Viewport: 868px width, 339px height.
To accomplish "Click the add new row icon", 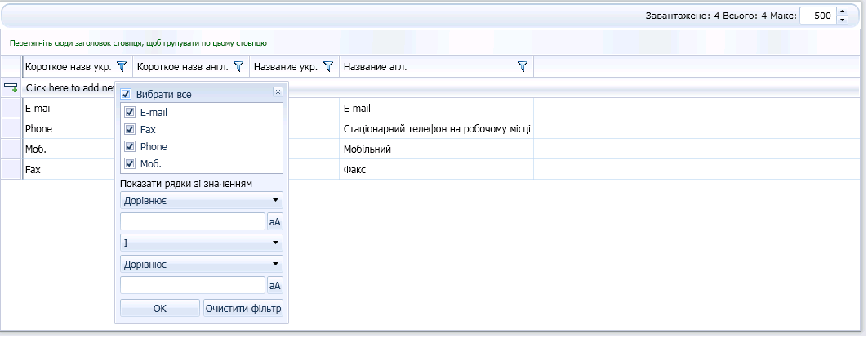I will pos(11,87).
